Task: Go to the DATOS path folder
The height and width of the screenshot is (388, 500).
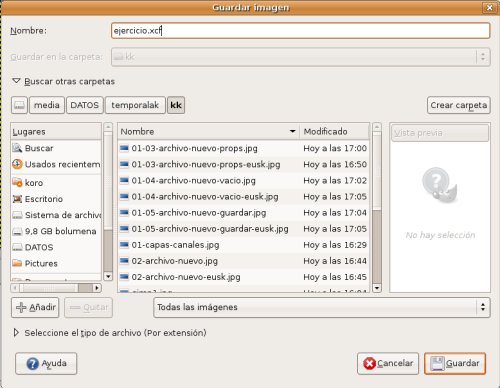Action: (85, 105)
